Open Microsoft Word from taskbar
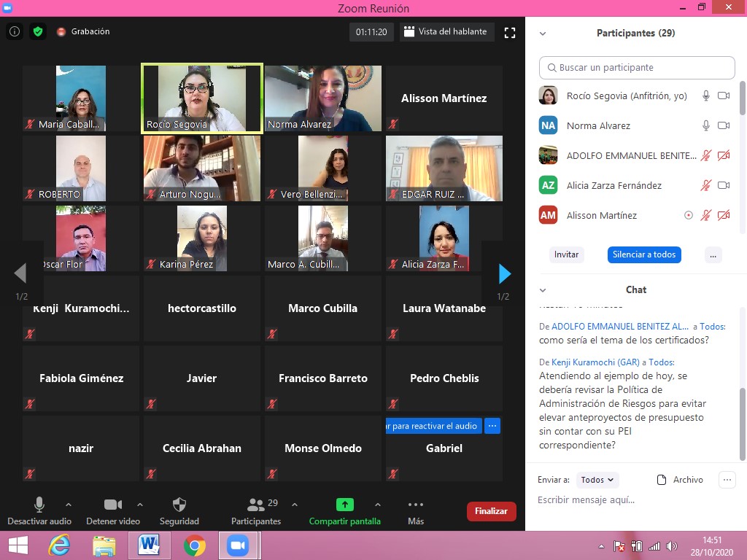Screen dimensions: 747x560 click(149, 545)
